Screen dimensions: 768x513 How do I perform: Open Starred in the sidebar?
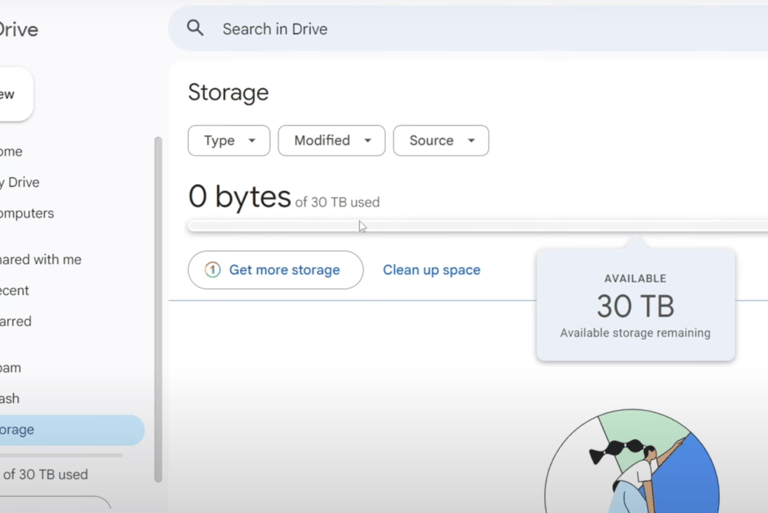point(16,321)
